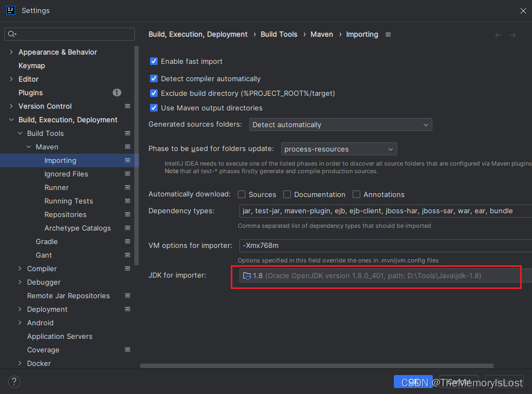
Task: Expand the Version Control section
Action: click(11, 106)
